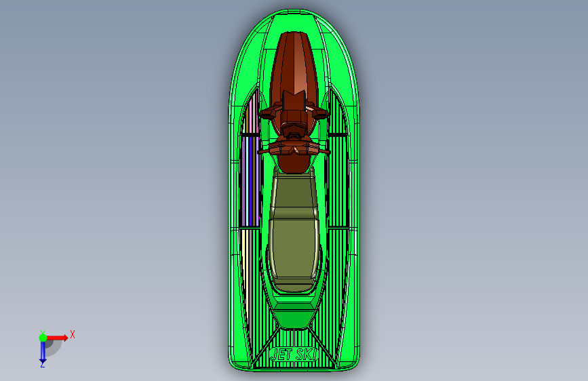588x381 pixels.
Task: Click the blue Z axis arrow of triad
Action: tap(43, 353)
